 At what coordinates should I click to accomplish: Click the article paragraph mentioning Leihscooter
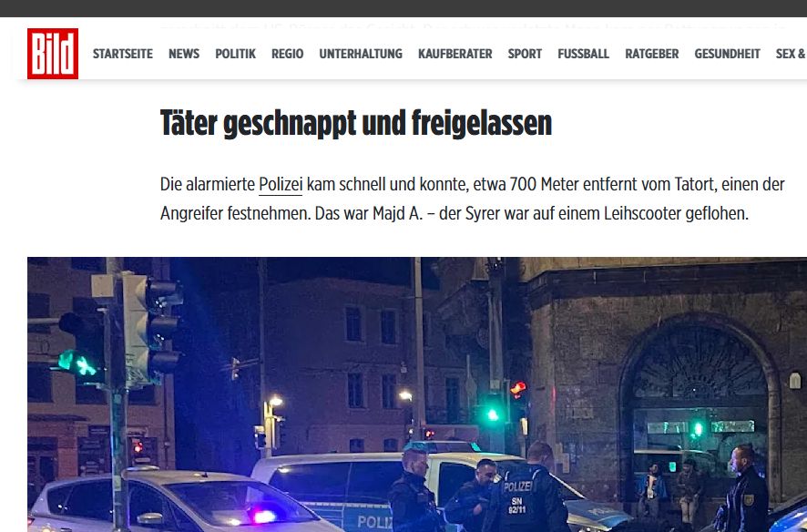tap(472, 199)
